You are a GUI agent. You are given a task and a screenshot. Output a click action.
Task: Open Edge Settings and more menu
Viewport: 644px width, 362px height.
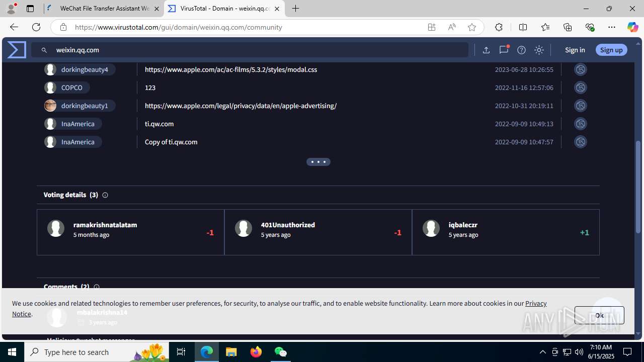point(612,27)
